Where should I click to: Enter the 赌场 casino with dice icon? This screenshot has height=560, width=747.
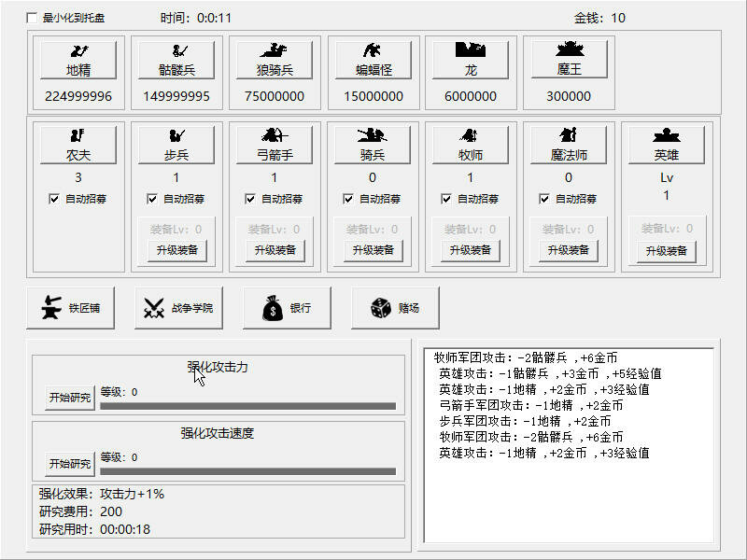[x=395, y=309]
